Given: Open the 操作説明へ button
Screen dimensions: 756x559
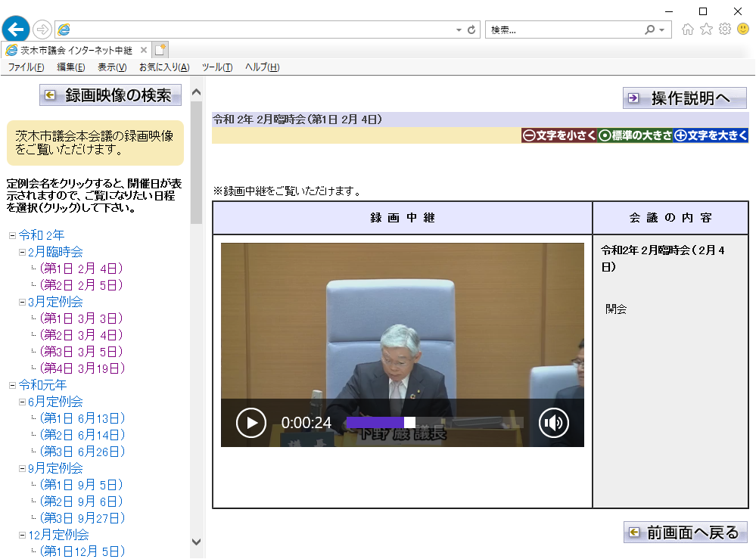Looking at the screenshot, I should point(685,98).
